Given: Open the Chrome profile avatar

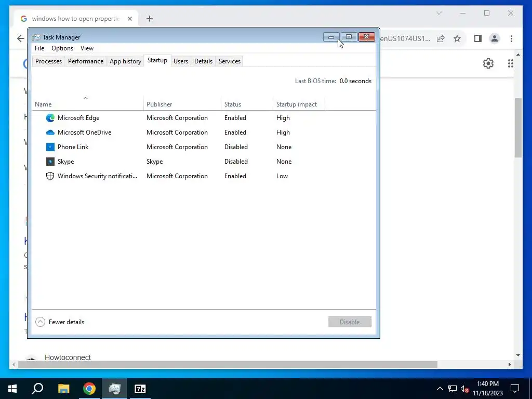Looking at the screenshot, I should [495, 38].
